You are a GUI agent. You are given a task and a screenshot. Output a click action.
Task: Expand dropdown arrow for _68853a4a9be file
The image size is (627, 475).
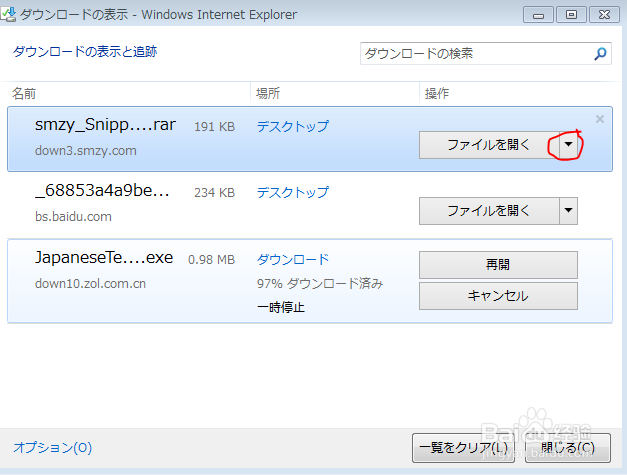tap(568, 210)
